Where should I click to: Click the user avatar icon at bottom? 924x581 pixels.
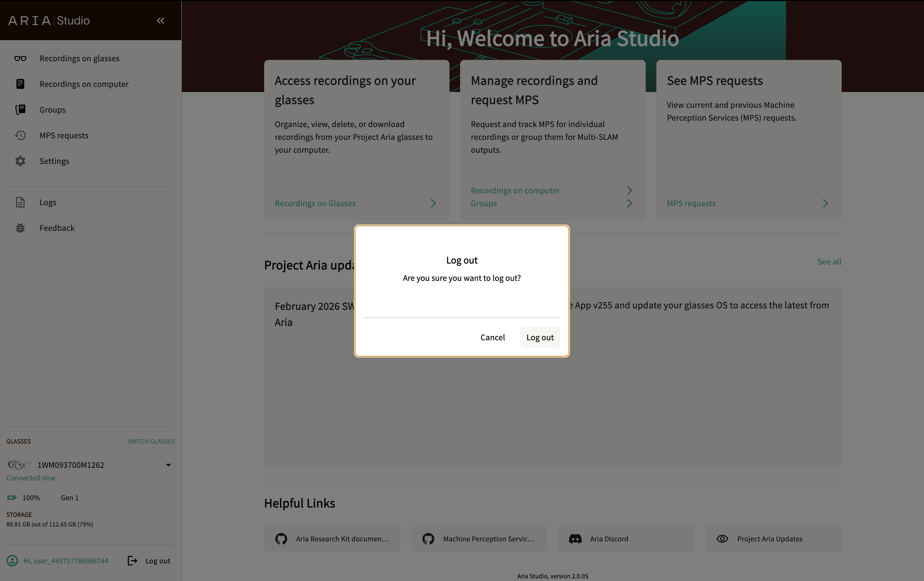pos(12,561)
